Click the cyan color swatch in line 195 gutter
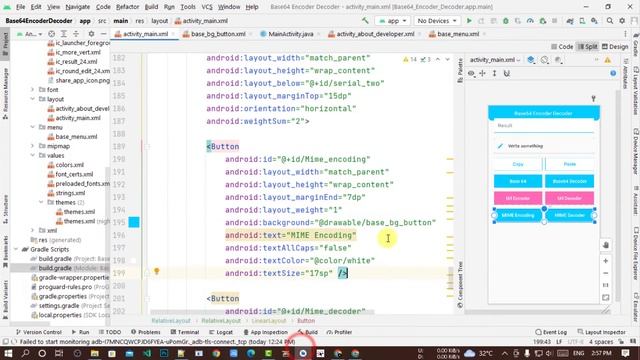The image size is (640, 360). tap(134, 222)
